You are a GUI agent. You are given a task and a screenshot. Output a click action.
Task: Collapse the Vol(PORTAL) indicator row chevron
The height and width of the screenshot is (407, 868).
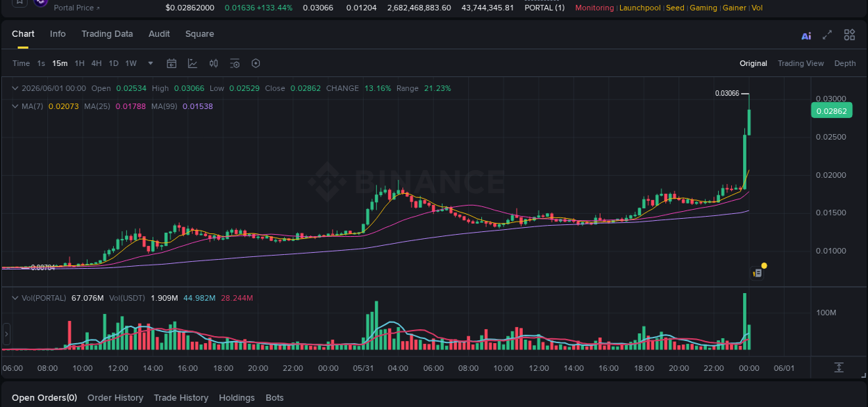tap(15, 298)
